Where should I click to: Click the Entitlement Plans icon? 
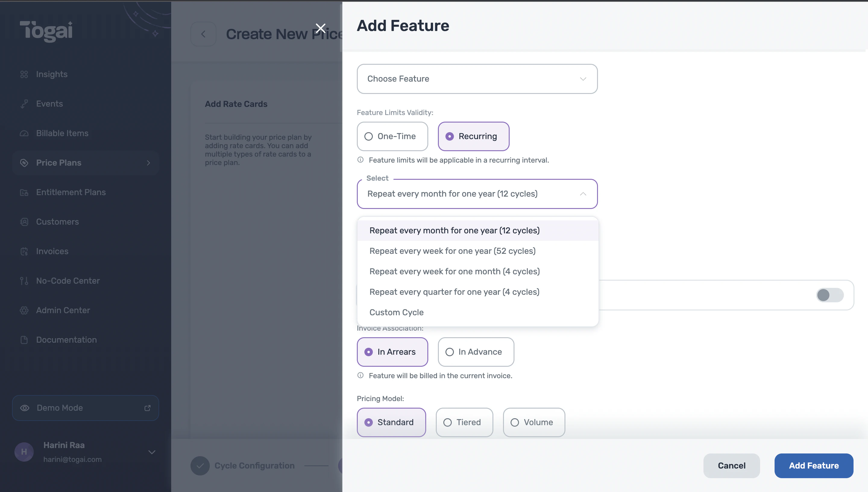click(24, 193)
